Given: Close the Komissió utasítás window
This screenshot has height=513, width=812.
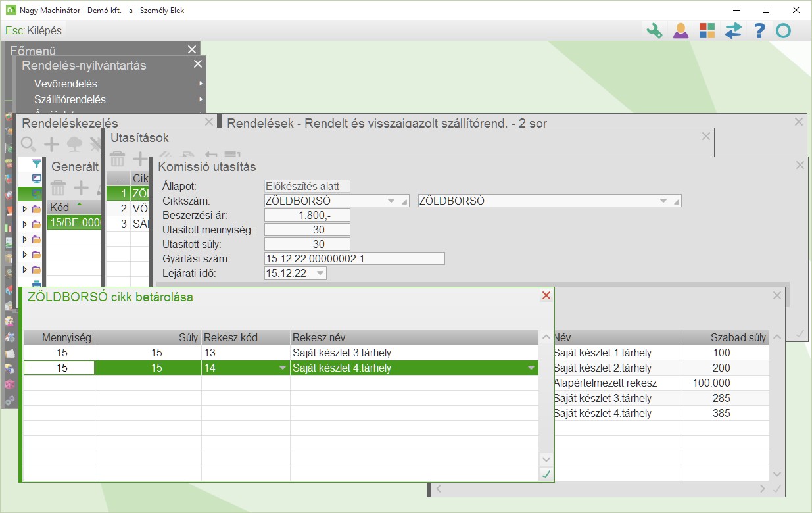Looking at the screenshot, I should [800, 166].
